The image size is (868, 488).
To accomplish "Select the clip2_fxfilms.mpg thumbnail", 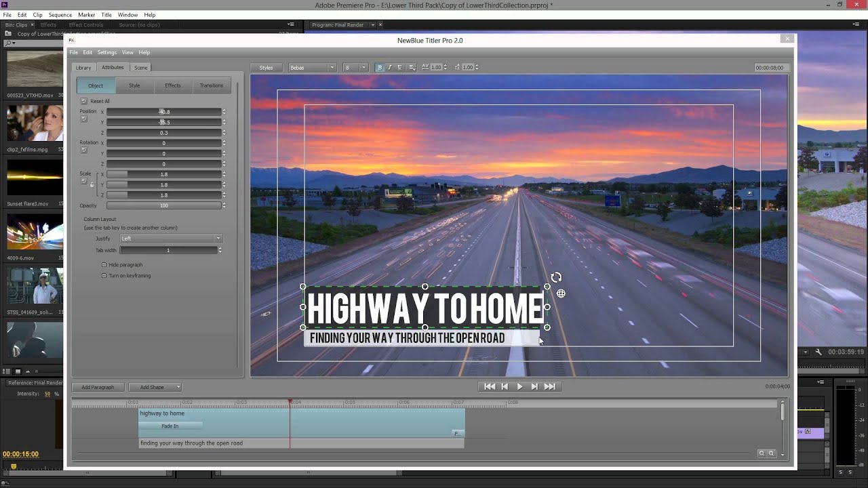I will point(35,123).
